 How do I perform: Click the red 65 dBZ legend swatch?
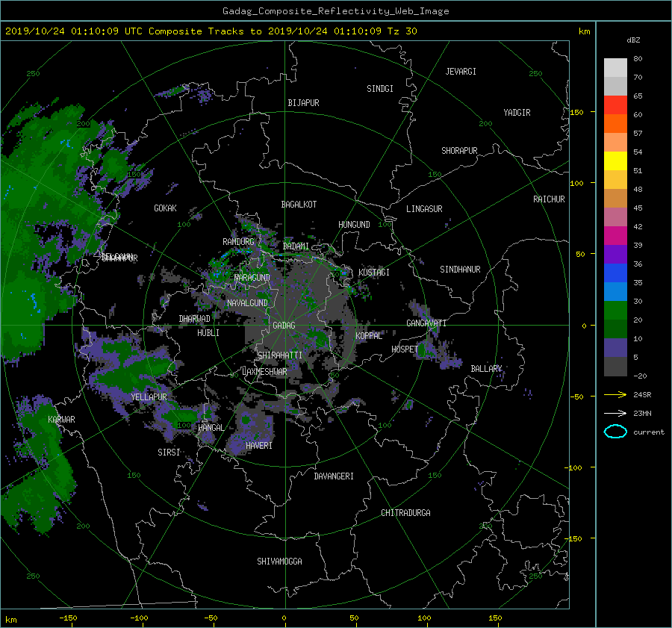click(x=615, y=105)
